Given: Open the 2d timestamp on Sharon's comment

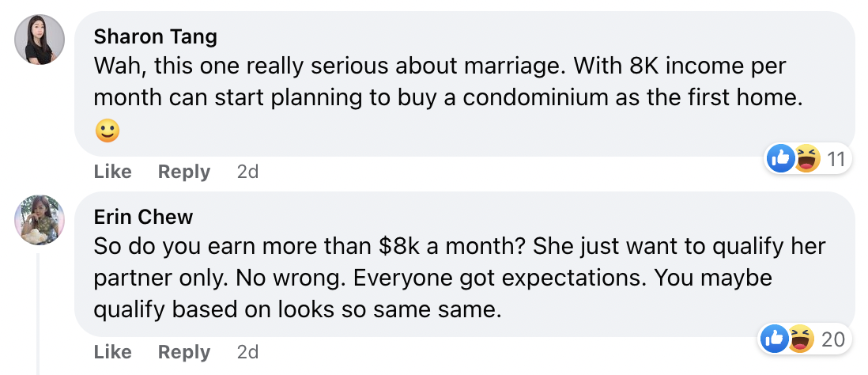Looking at the screenshot, I should [x=247, y=172].
